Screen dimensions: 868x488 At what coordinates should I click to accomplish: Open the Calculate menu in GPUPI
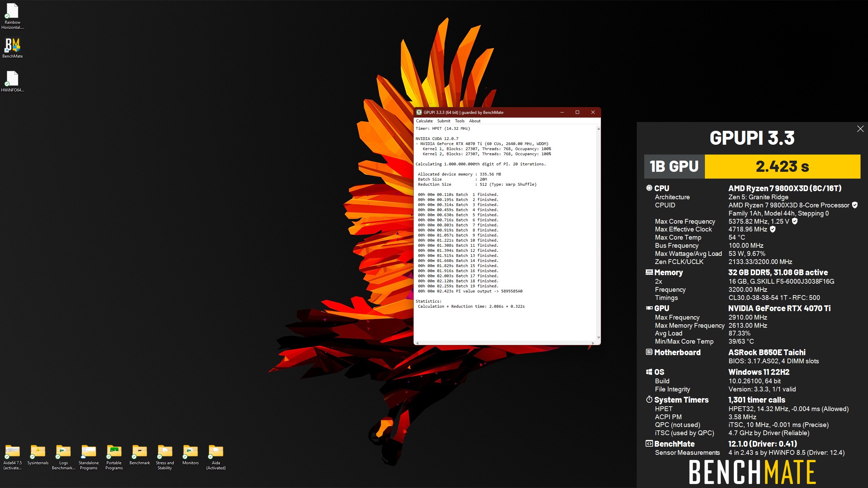pos(424,121)
